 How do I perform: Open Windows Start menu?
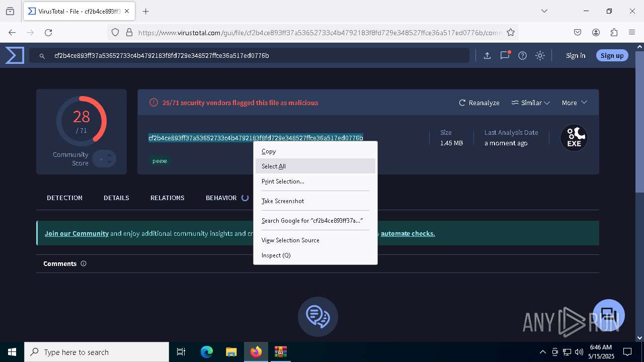(12, 352)
